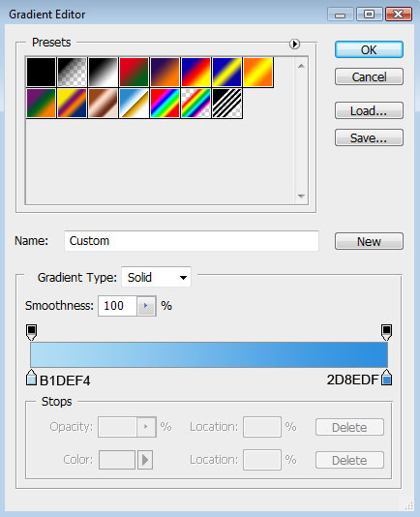The image size is (420, 517).
Task: Click into the Name text field
Action: [192, 241]
